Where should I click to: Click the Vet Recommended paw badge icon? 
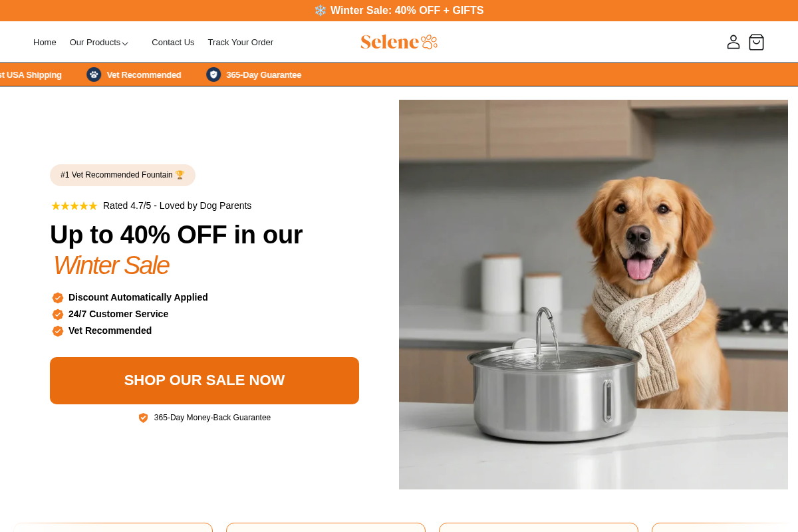pos(94,74)
